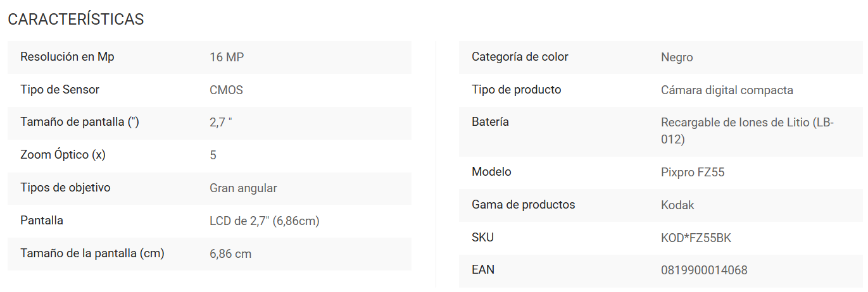Click the Tipos de objetivo label
Image resolution: width=868 pixels, height=292 pixels.
(x=65, y=188)
